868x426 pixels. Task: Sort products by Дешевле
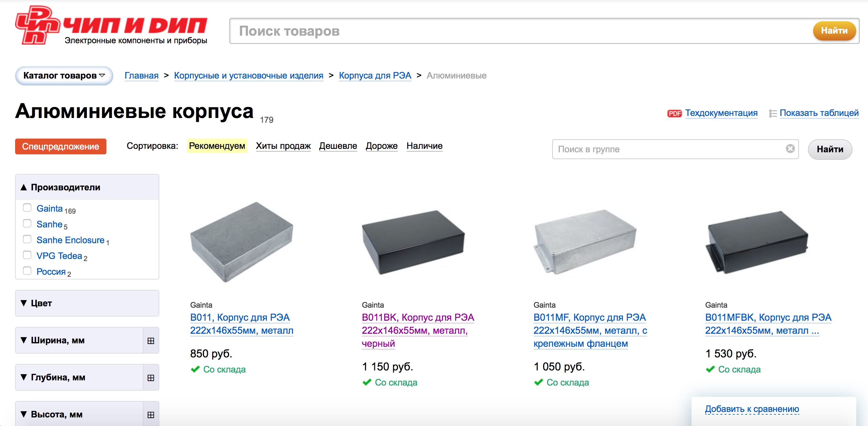(338, 146)
